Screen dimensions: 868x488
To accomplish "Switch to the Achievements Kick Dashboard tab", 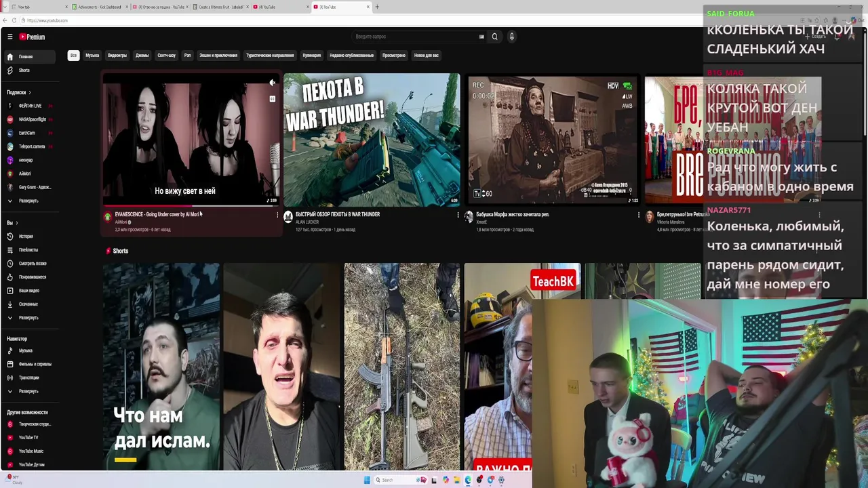I will (99, 7).
